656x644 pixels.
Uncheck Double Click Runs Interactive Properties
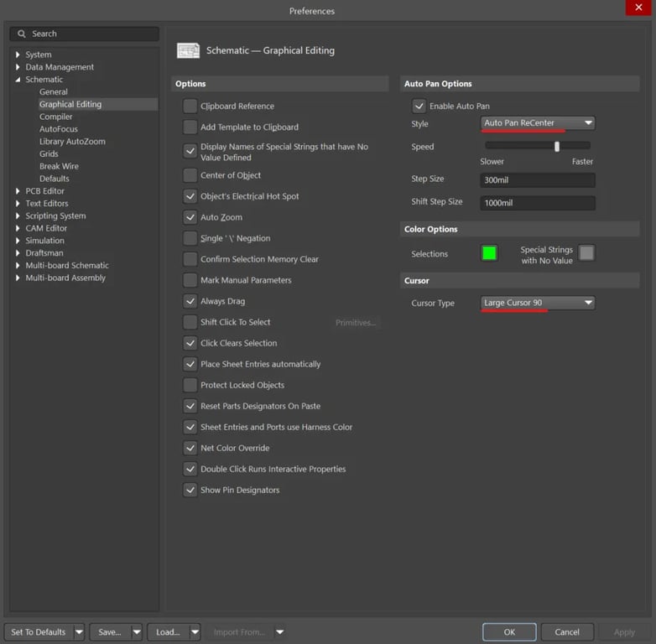tap(190, 470)
